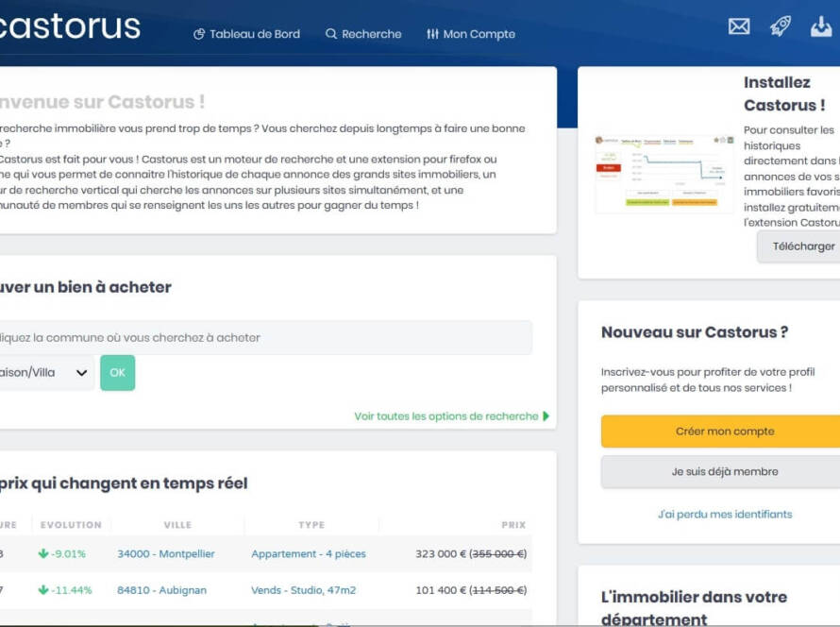Click the commune search input field

[x=264, y=337]
